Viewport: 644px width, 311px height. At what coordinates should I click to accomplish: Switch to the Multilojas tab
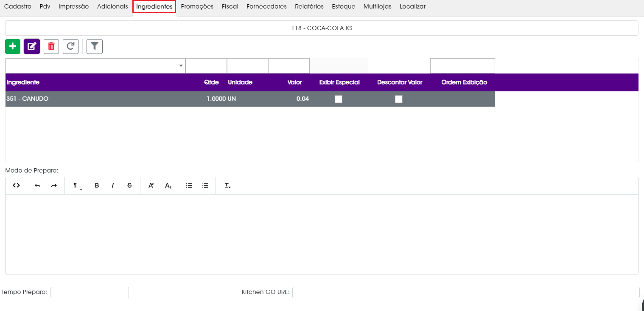click(x=378, y=6)
